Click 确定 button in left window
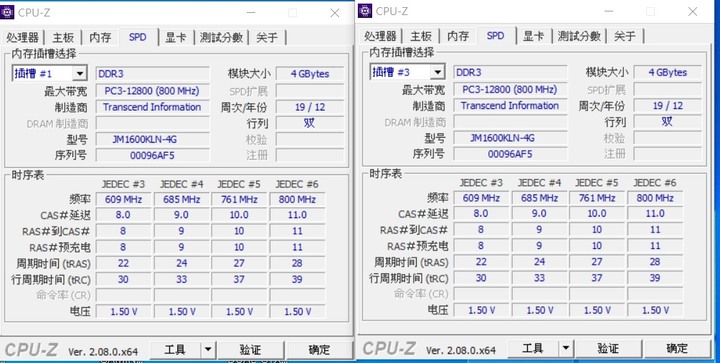Screen dimensions: 720x363 319,350
